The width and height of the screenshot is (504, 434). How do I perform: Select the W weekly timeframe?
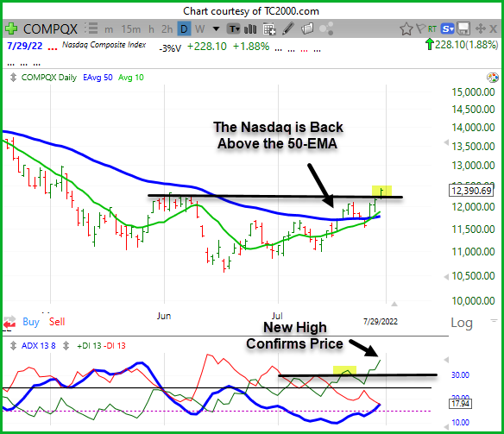(x=199, y=29)
